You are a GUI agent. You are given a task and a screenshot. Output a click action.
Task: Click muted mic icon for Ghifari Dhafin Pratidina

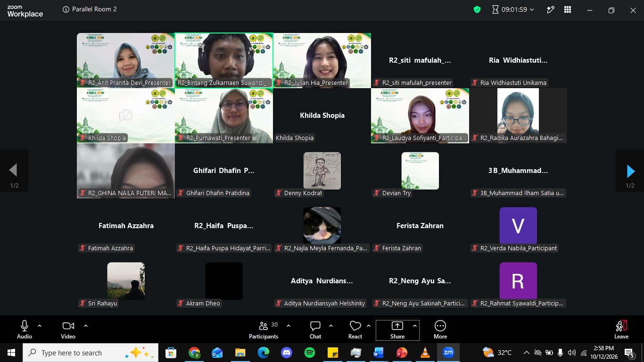click(x=181, y=193)
